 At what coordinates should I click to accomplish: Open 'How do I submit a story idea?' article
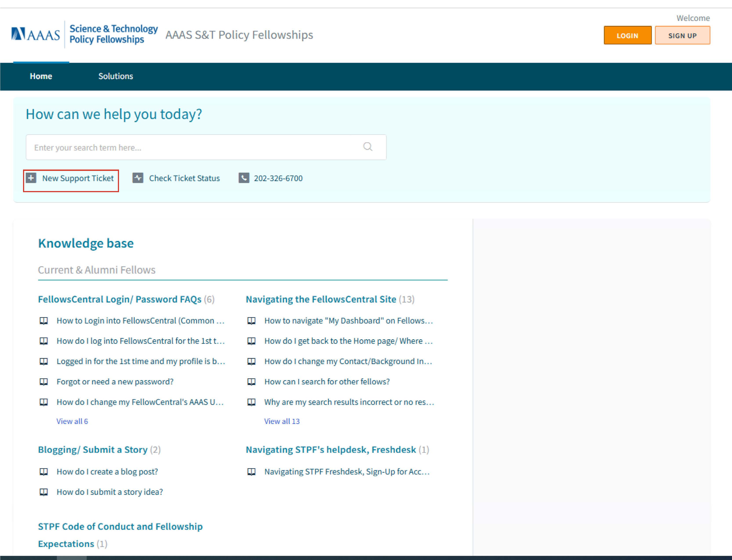pos(110,492)
